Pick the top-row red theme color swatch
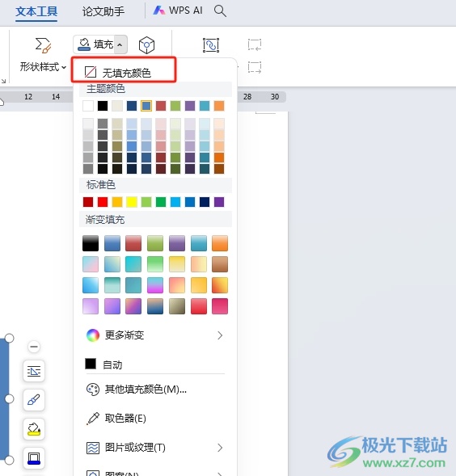The width and height of the screenshot is (456, 476). pyautogui.click(x=161, y=106)
